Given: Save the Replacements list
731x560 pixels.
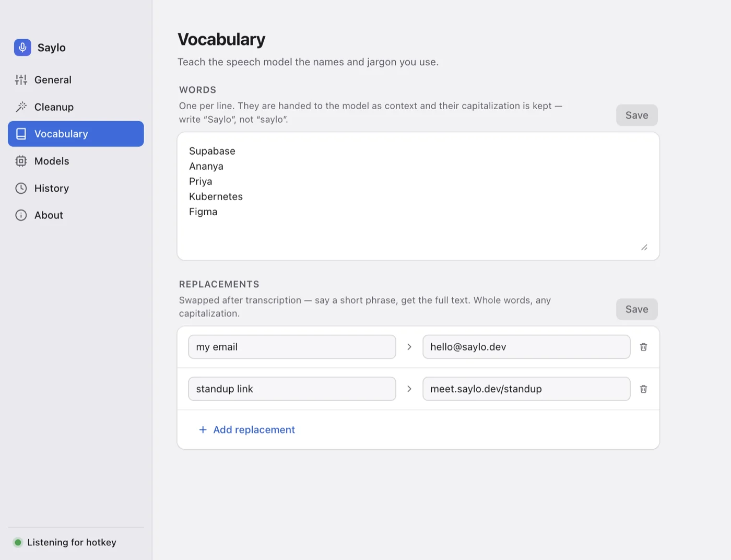Looking at the screenshot, I should [x=636, y=309].
